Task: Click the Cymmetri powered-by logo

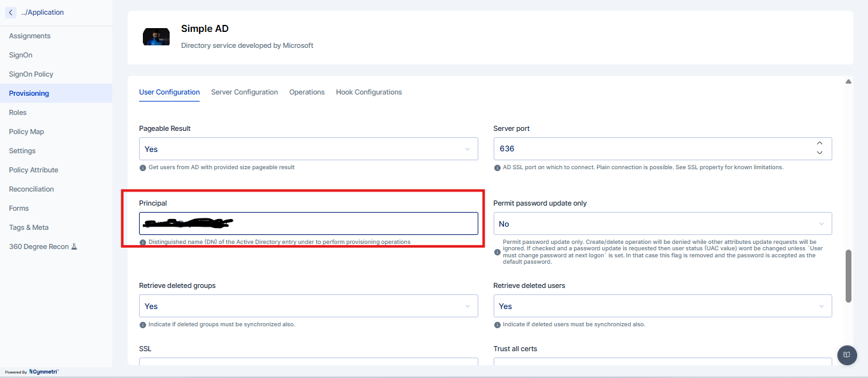Action: pos(43,372)
